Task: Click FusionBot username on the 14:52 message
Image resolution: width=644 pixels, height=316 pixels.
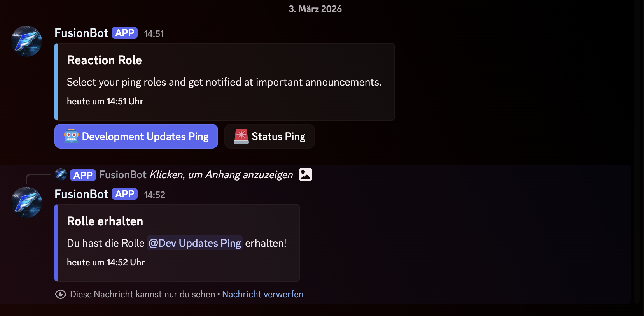Action: (81, 194)
